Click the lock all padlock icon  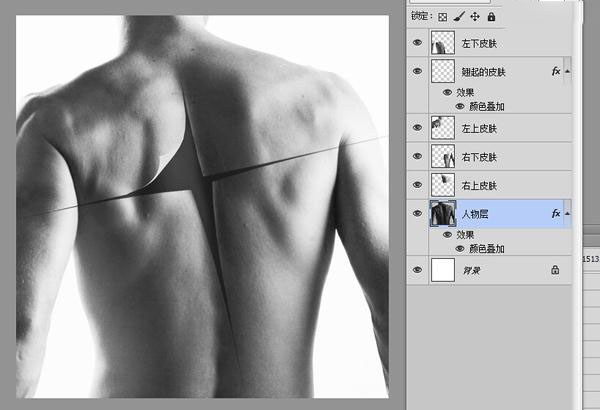[x=491, y=17]
